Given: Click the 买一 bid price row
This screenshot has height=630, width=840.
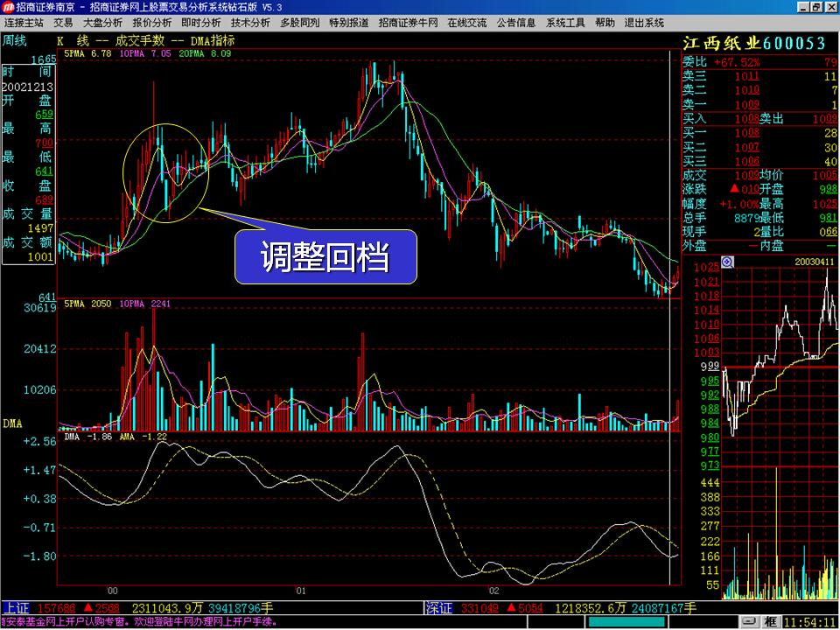Looking at the screenshot, I should pyautogui.click(x=759, y=133).
